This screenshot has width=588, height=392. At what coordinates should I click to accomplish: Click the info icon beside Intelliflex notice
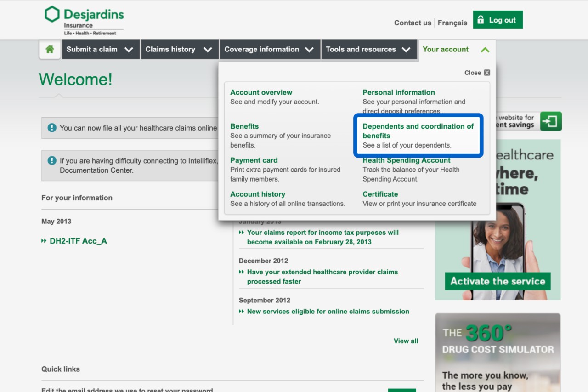coord(52,161)
